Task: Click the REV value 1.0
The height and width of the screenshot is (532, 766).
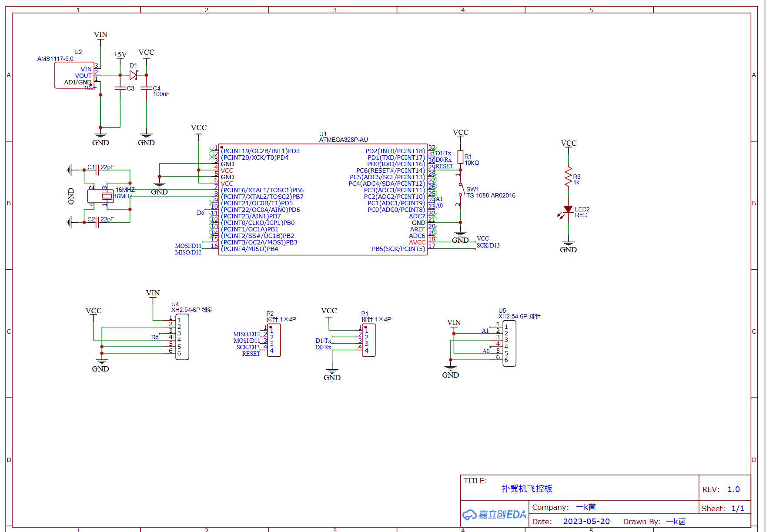Action: point(733,489)
